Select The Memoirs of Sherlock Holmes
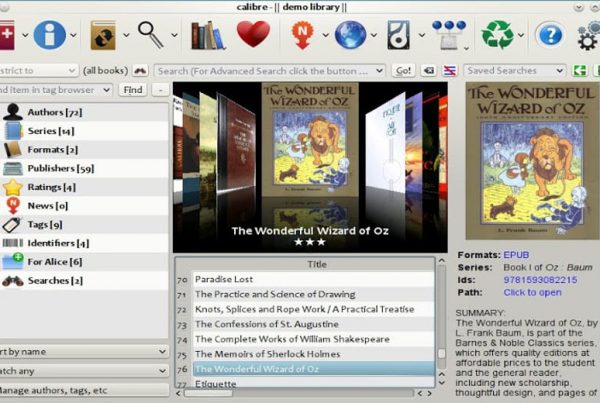This screenshot has height=403, width=600. (x=314, y=354)
